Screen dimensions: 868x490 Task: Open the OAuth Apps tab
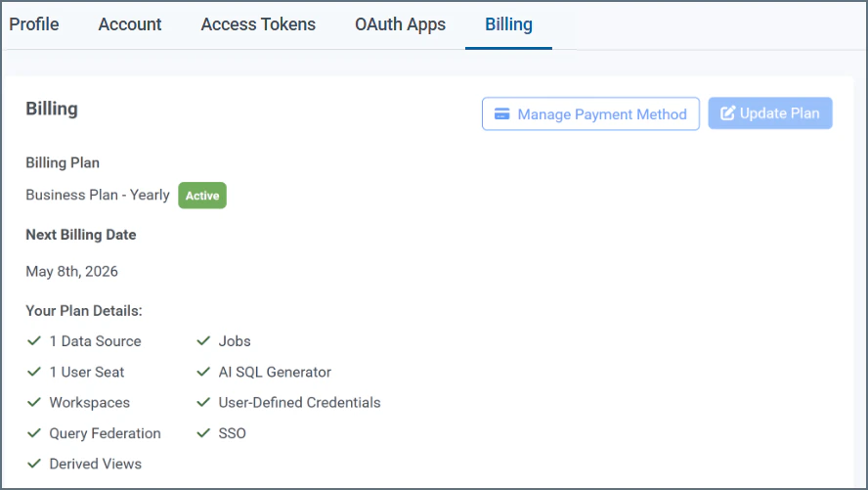click(x=400, y=24)
